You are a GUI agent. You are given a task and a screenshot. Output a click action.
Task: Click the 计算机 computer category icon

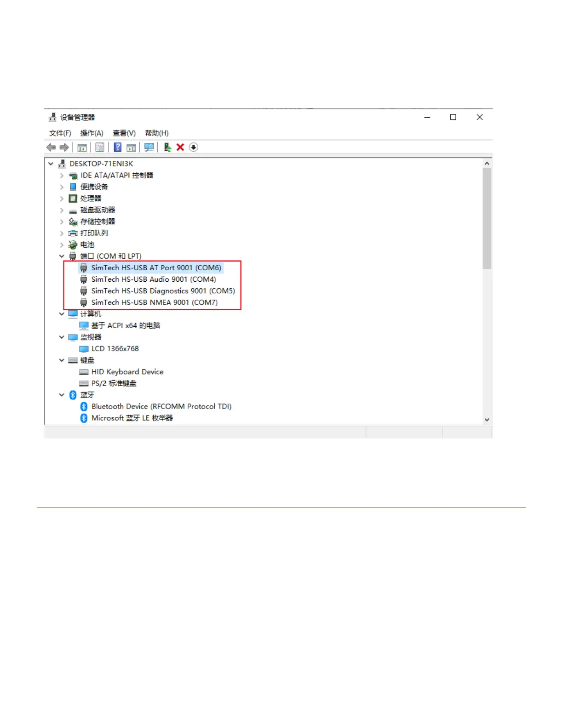pos(73,314)
